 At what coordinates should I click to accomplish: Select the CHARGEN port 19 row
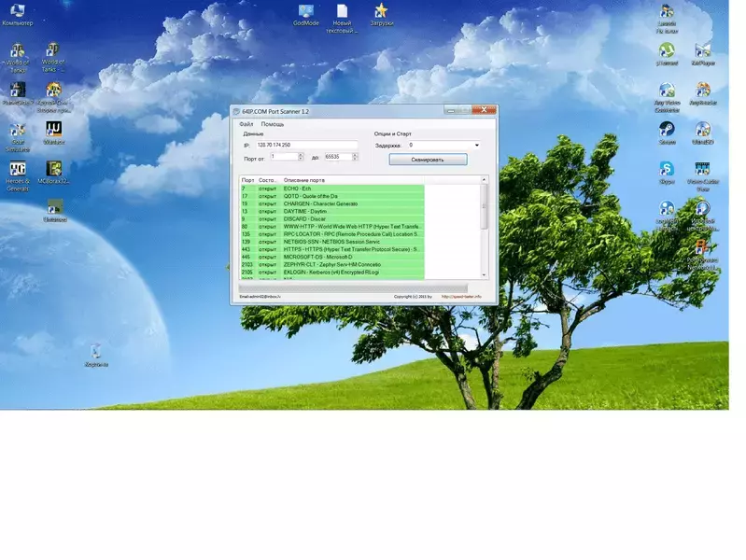[332, 203]
